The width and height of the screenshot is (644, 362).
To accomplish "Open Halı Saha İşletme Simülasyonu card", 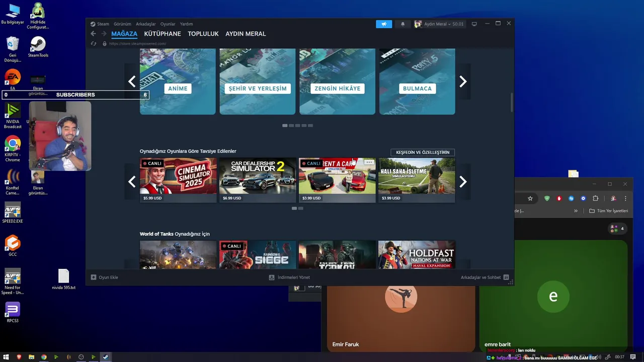I will tap(417, 180).
